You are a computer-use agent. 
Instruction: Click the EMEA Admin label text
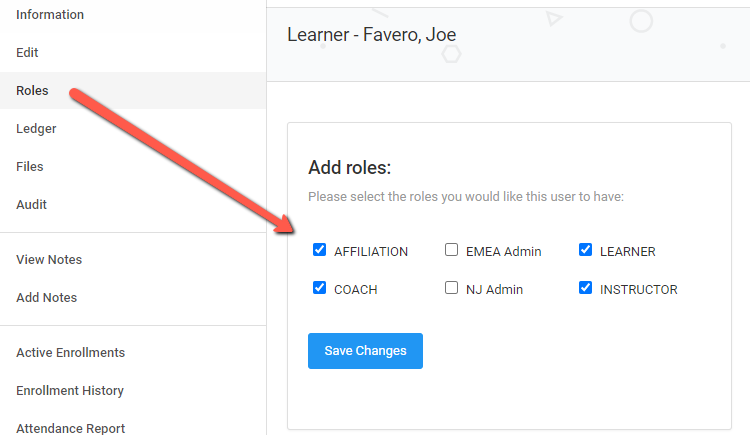pyautogui.click(x=503, y=252)
